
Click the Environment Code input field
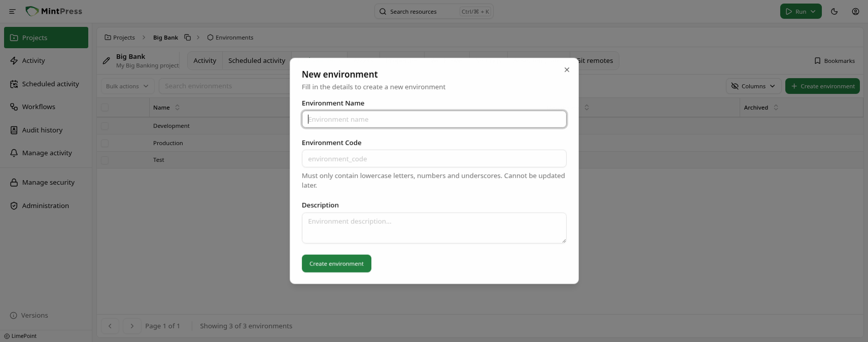[x=434, y=158]
